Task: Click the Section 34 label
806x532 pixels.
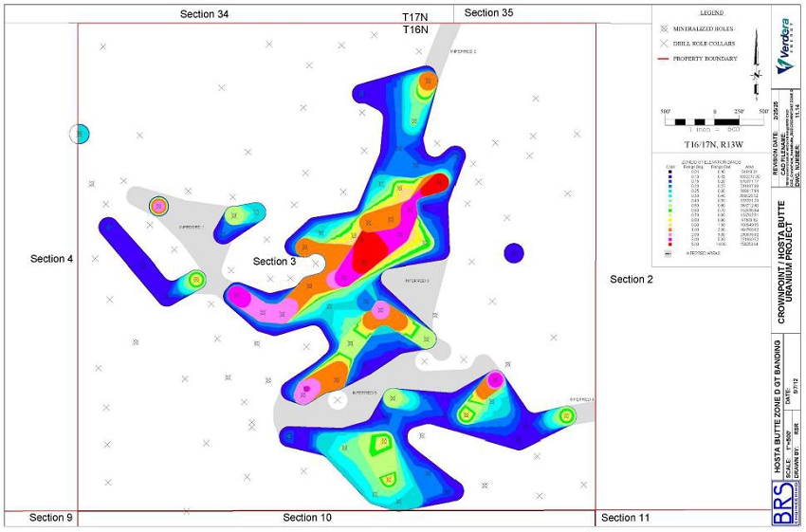Action: (x=204, y=14)
